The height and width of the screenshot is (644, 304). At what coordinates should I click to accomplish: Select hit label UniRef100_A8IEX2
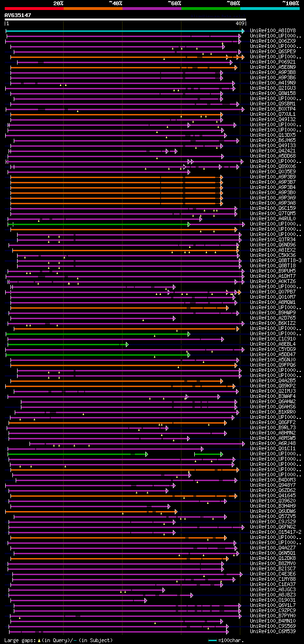[x=274, y=250]
